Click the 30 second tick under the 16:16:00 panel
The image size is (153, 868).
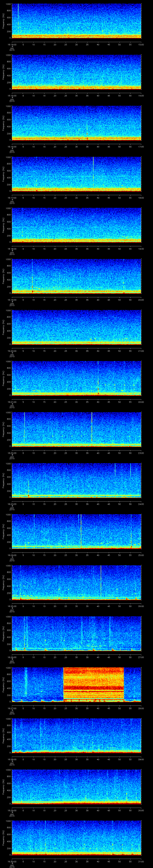(76, 147)
